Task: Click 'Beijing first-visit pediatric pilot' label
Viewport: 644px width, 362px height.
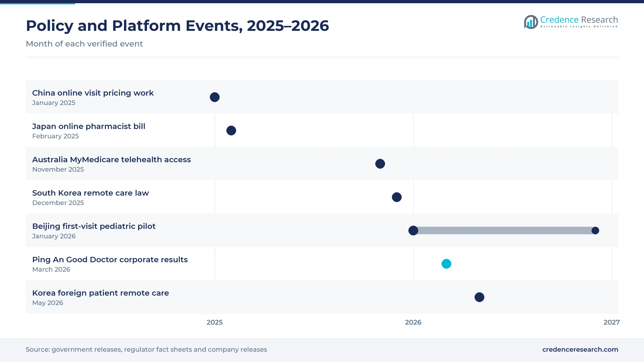Action: click(x=94, y=226)
